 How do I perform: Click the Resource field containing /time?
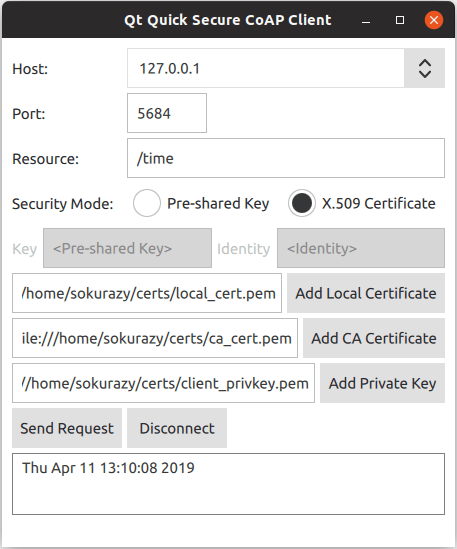286,158
